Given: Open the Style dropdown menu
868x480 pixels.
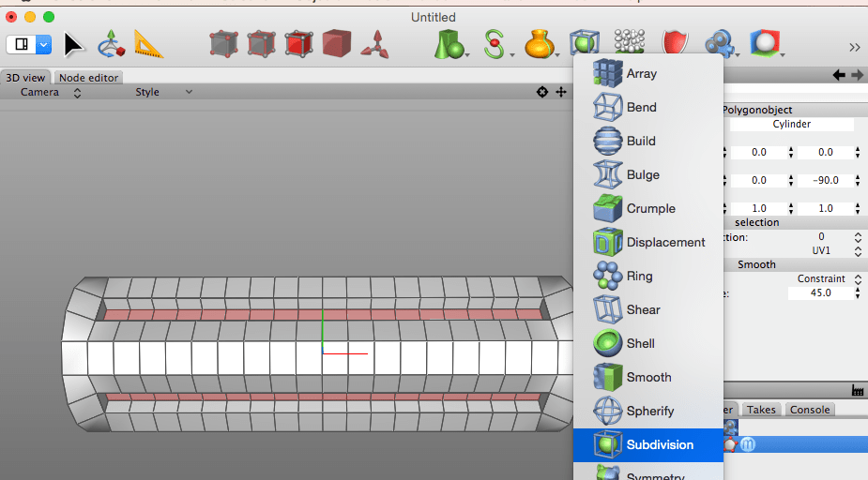Looking at the screenshot, I should 163,93.
